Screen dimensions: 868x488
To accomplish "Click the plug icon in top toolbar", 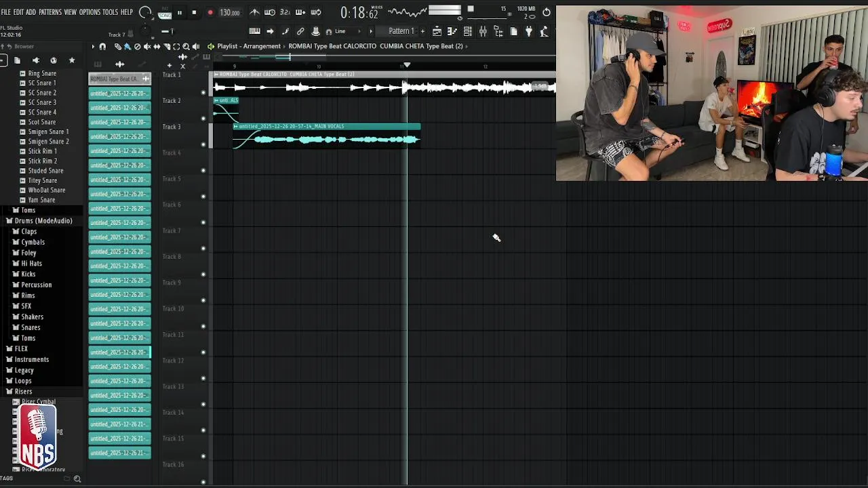I will (529, 31).
